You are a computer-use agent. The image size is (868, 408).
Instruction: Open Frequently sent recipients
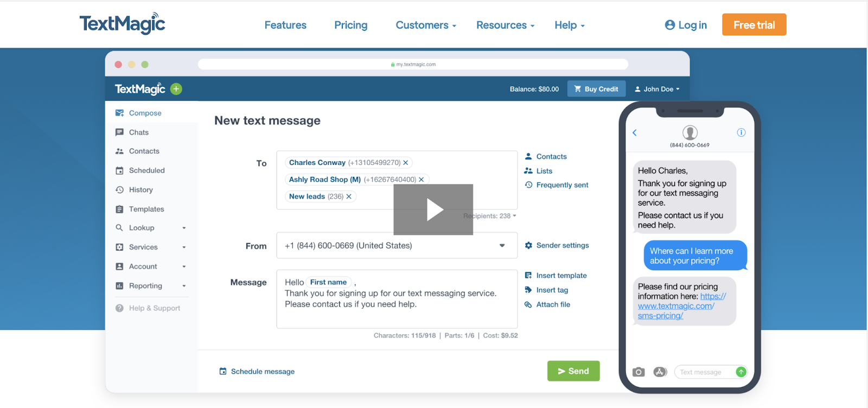pyautogui.click(x=556, y=185)
